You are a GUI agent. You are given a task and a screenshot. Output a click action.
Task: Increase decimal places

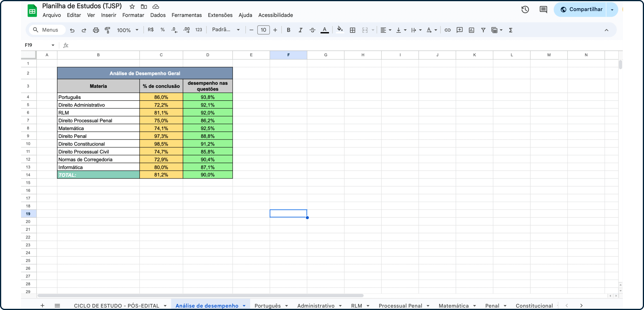[x=186, y=30]
